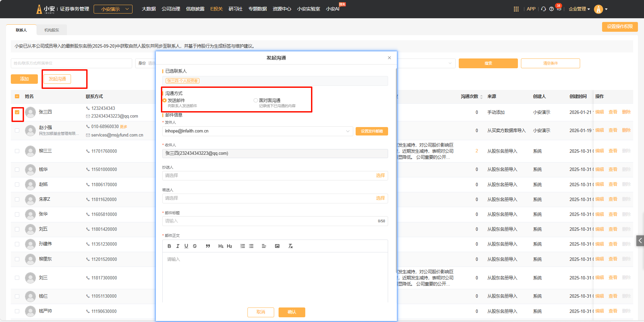Open the messages icon with 38 badge
This screenshot has height=322, width=644.
point(559,8)
